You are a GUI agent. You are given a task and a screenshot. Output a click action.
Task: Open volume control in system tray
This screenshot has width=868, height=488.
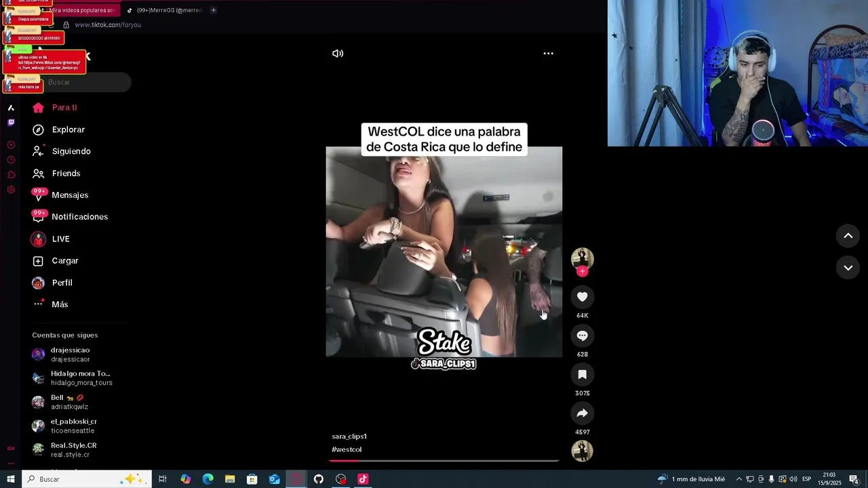pos(793,479)
